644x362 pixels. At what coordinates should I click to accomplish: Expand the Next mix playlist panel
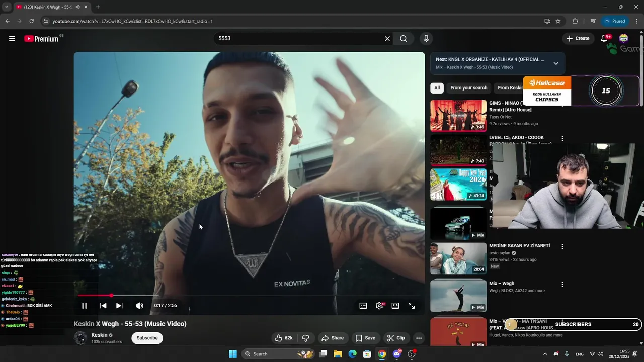coord(556,63)
